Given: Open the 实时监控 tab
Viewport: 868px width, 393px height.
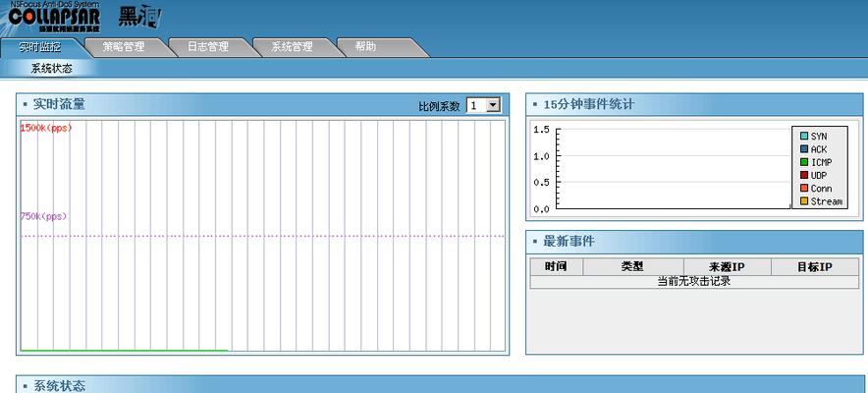Looking at the screenshot, I should [x=39, y=47].
